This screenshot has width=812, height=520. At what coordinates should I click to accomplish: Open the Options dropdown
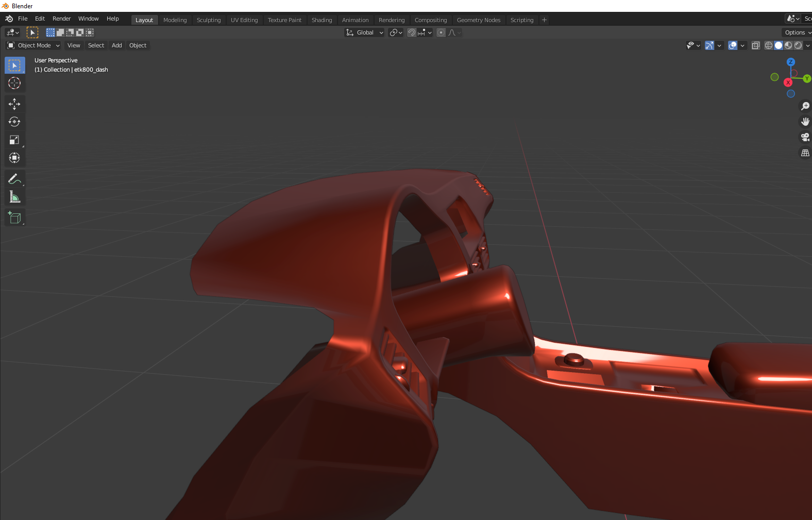797,32
